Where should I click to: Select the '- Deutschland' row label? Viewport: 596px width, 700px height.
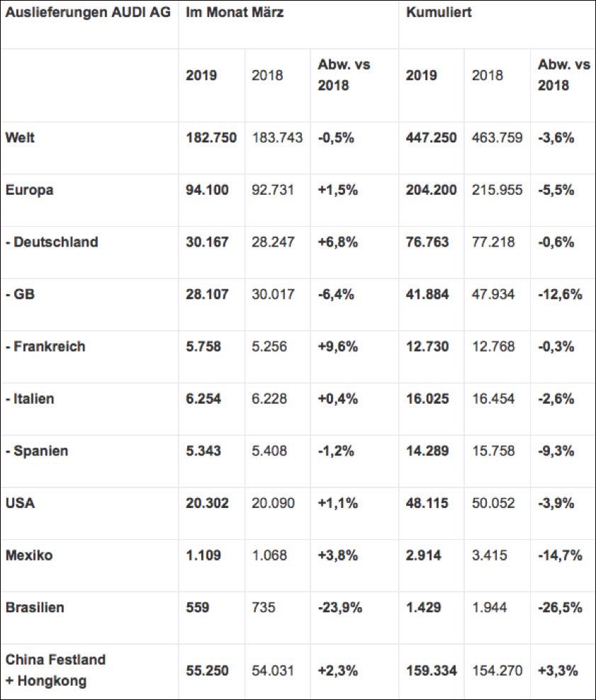point(52,242)
